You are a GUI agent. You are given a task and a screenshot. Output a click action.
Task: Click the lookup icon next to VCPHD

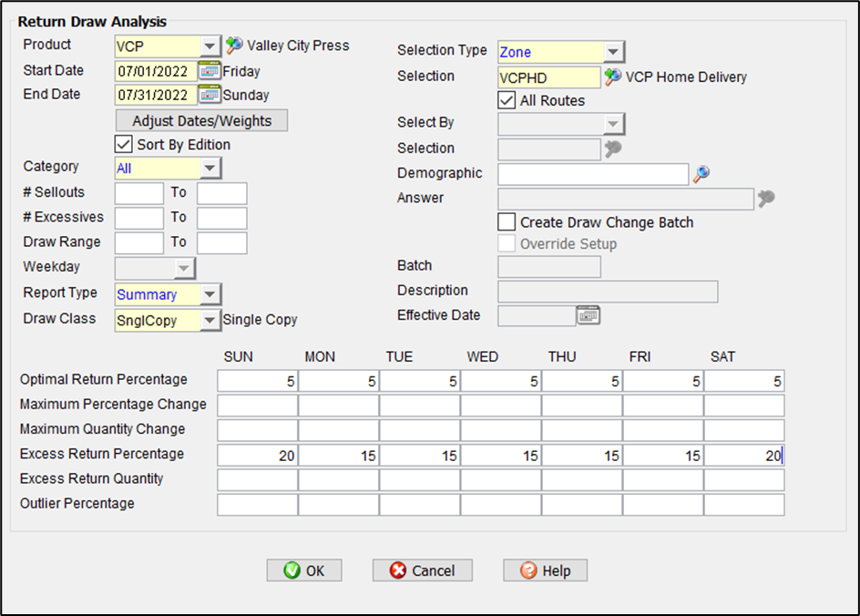point(613,77)
